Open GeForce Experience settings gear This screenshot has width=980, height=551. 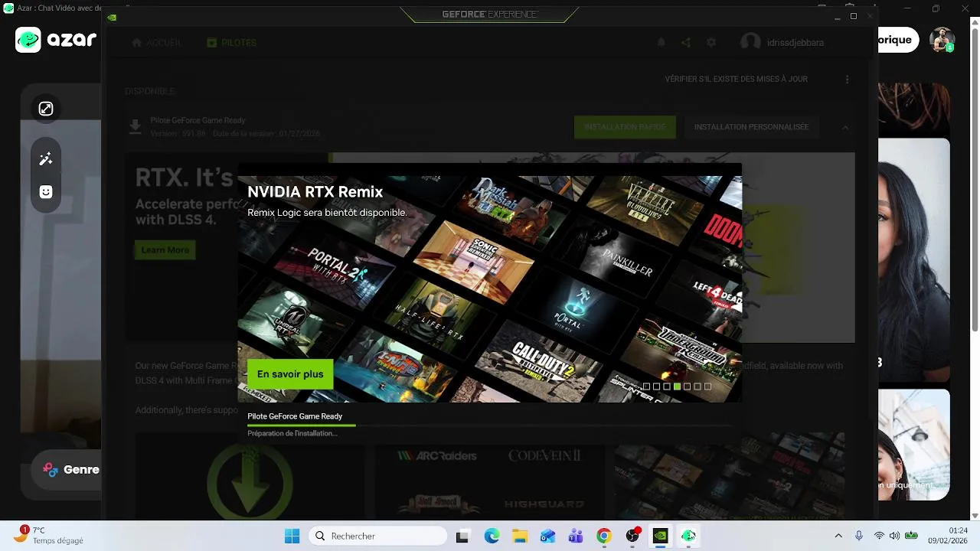click(x=711, y=43)
